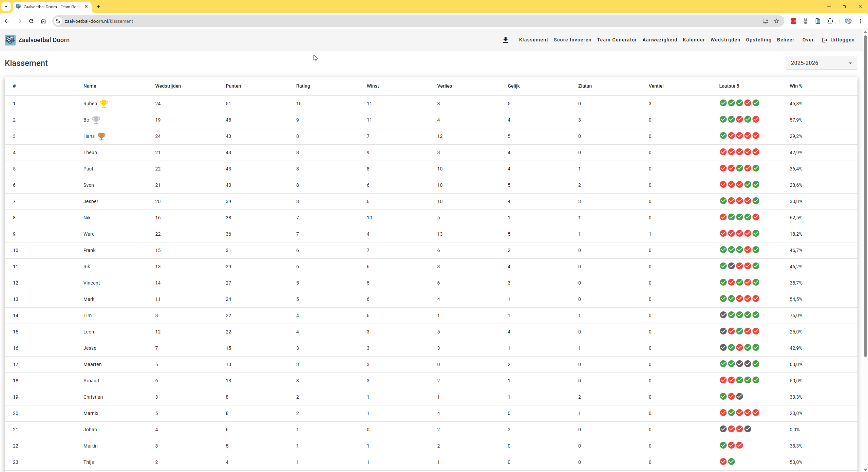868x472 pixels.
Task: Open the Kalender menu item
Action: click(x=694, y=40)
